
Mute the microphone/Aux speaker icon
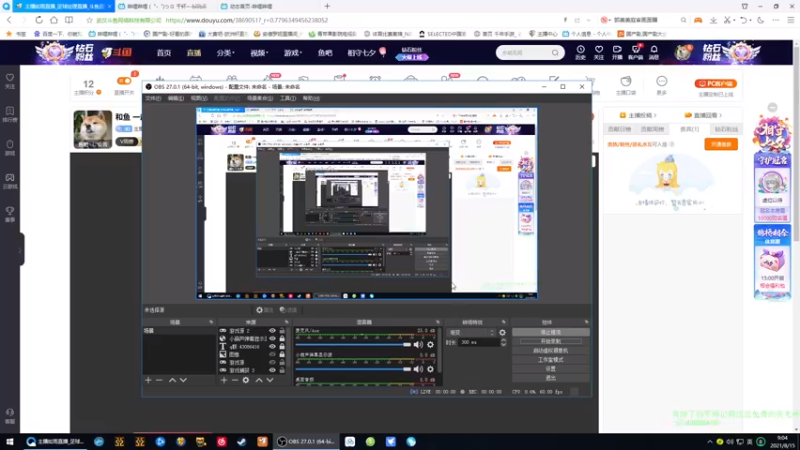pyautogui.click(x=418, y=344)
